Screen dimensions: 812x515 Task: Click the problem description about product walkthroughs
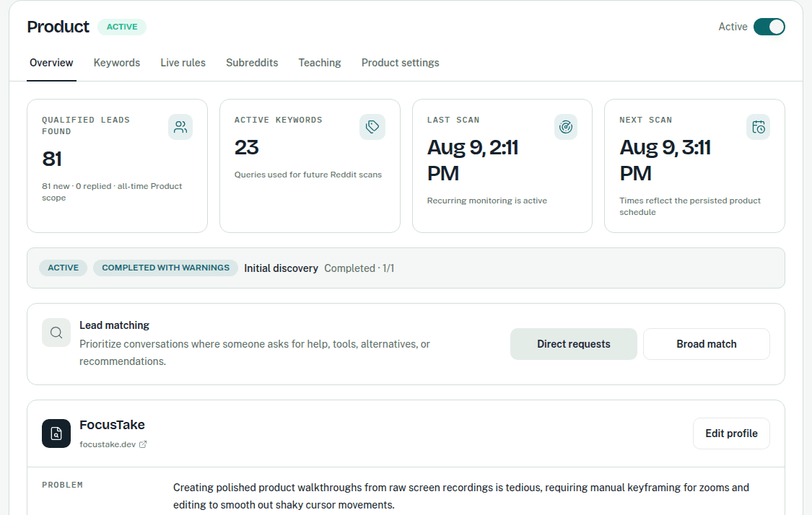coord(461,496)
